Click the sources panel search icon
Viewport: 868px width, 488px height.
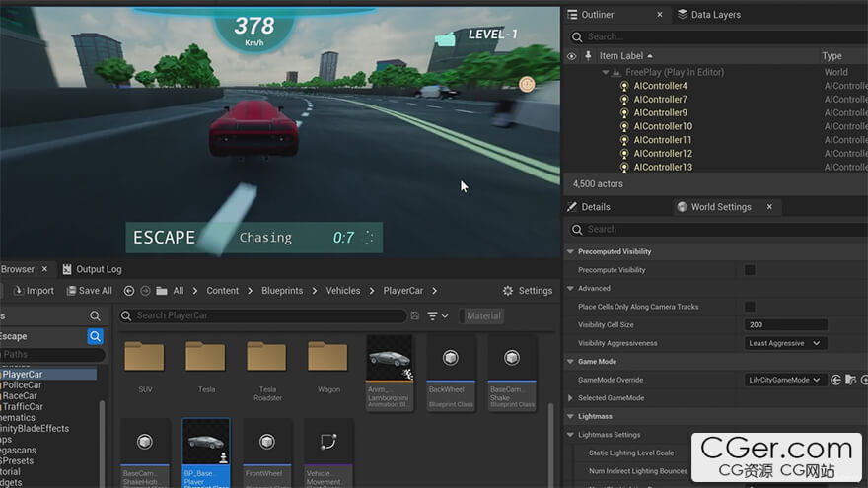click(x=96, y=315)
